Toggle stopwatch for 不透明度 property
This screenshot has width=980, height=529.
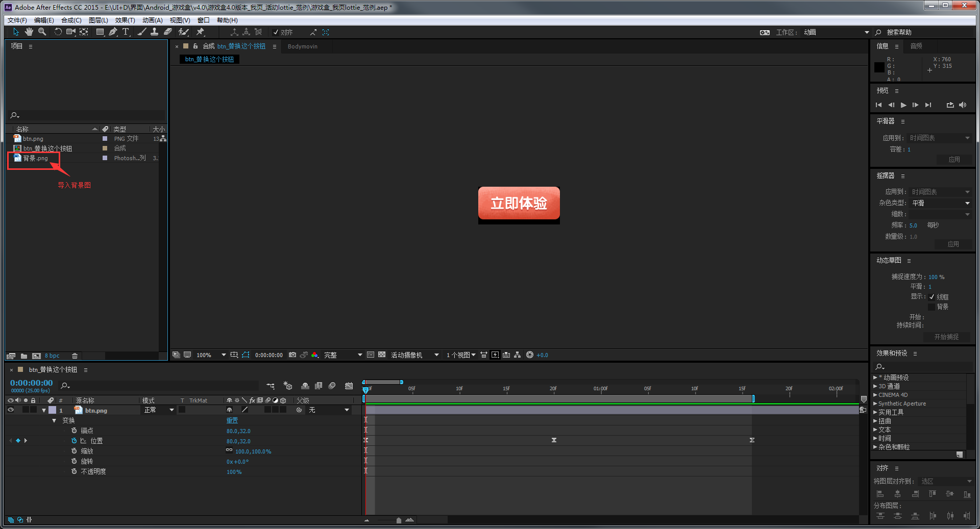coord(75,471)
